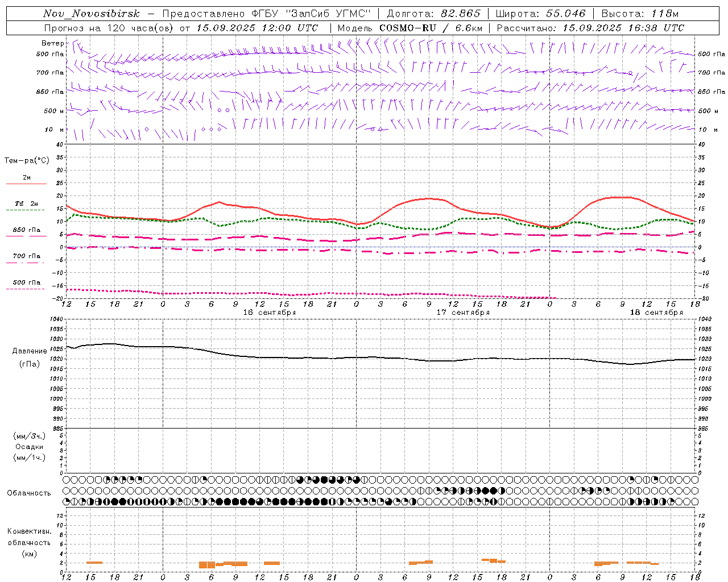Click the Рассчитано: 15.09.2025 16:38 UTC timestamp
Viewport: 728px width, 582px height.
[590, 28]
